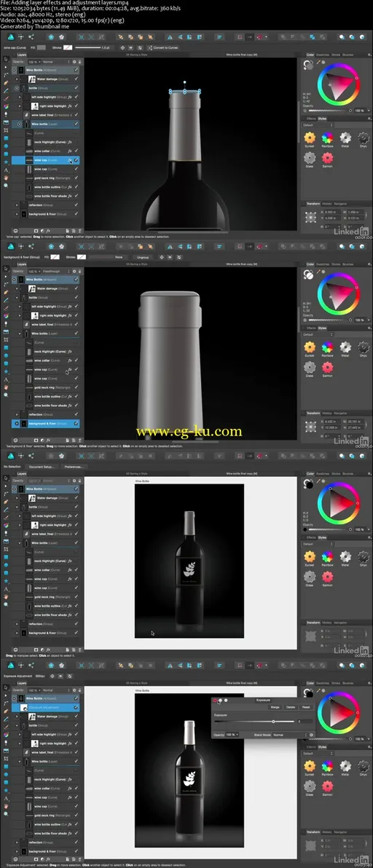
Task: Click trash icon below Layers in Ungroup frame
Action: (79, 440)
